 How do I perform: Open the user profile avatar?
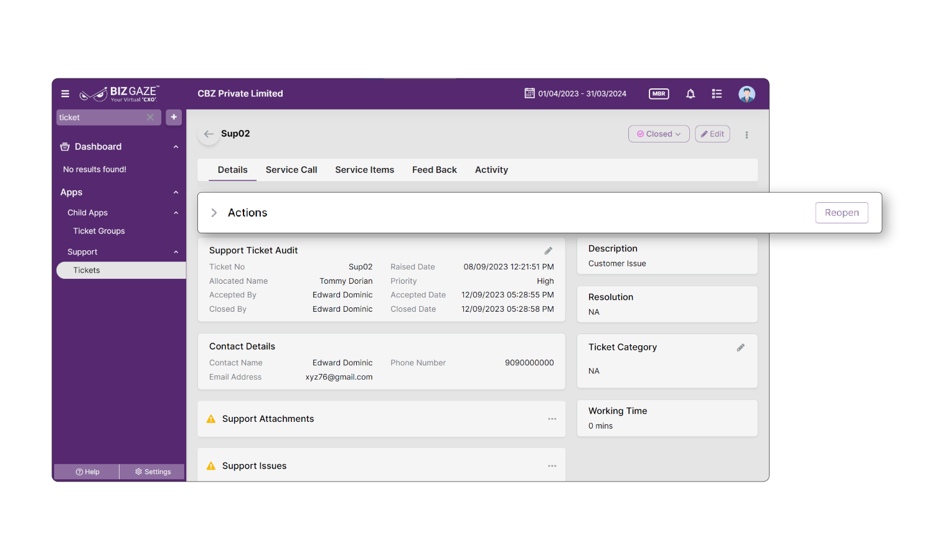[x=747, y=94]
